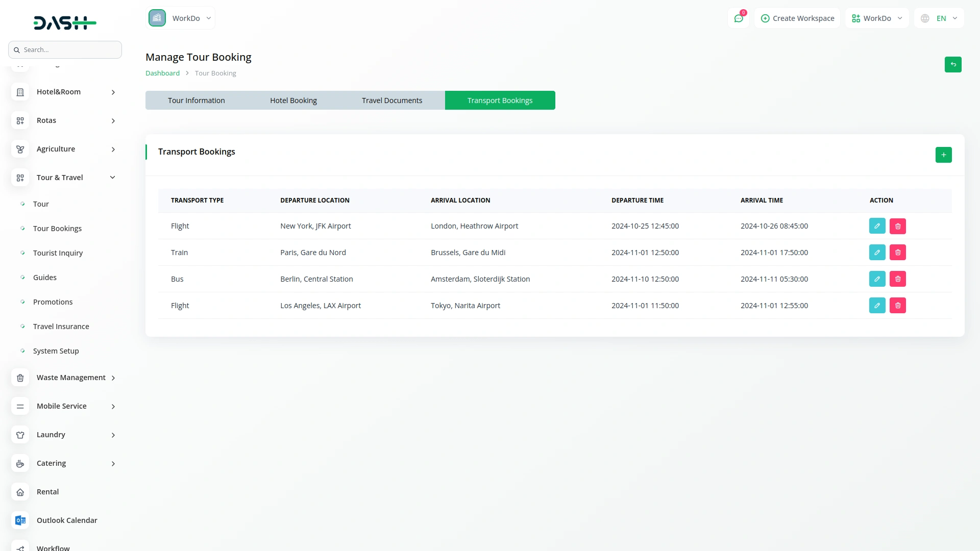Open the Travel Documents tab
Viewport: 980px width, 551px height.
(391, 101)
